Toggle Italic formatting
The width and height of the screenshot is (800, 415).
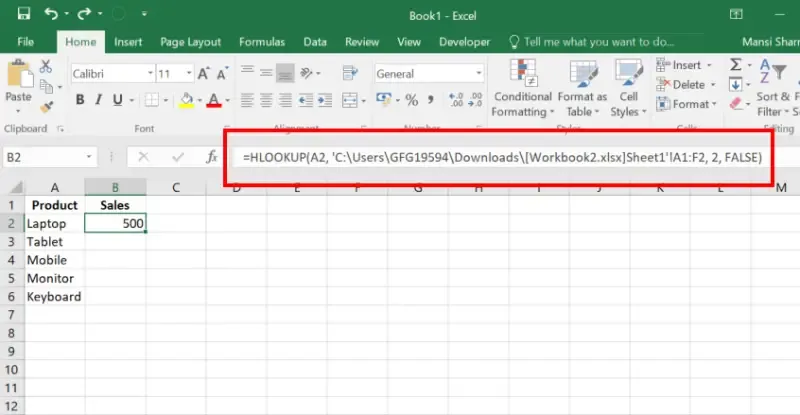coord(98,100)
